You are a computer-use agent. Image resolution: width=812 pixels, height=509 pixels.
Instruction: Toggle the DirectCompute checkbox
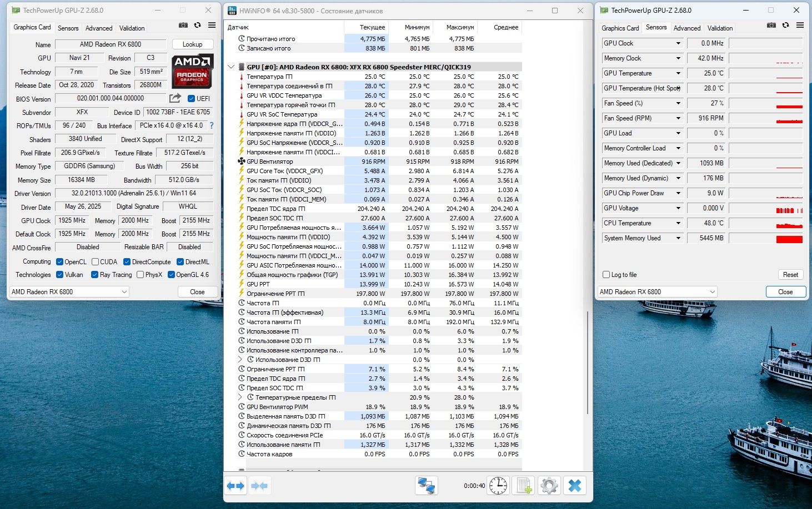coord(127,262)
